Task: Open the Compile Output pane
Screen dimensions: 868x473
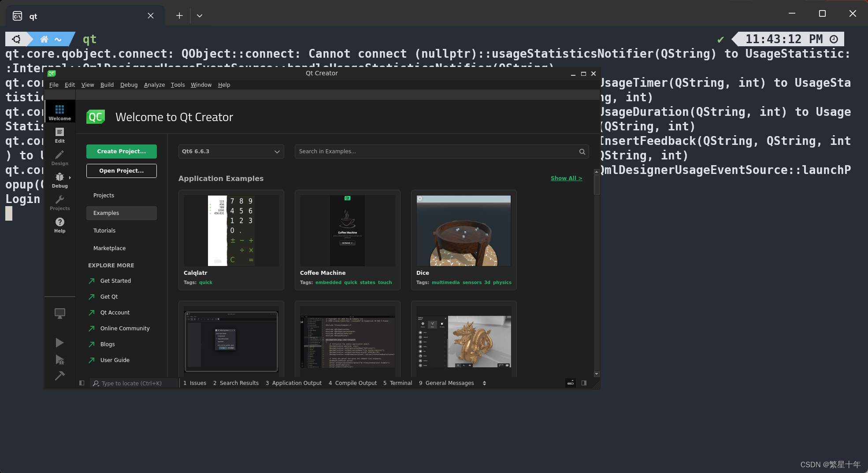Action: point(352,383)
